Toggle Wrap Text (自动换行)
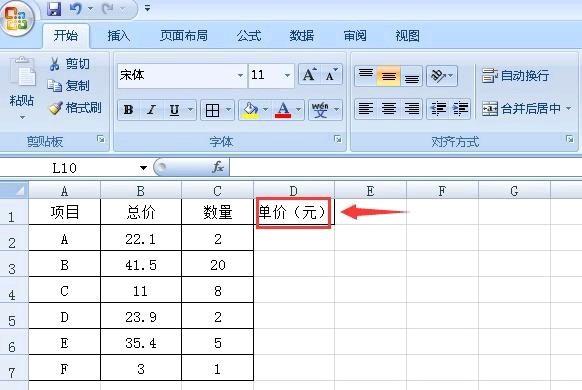 click(515, 76)
